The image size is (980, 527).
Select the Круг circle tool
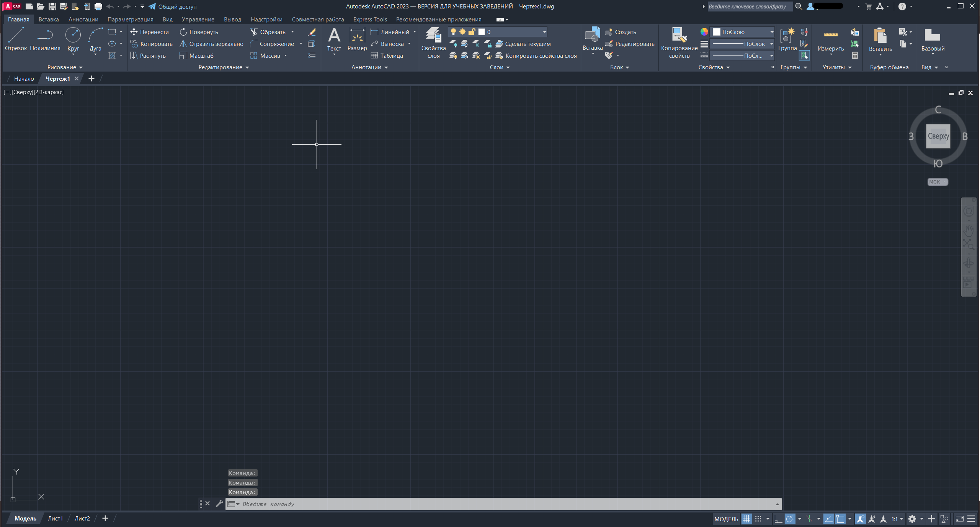[x=73, y=39]
